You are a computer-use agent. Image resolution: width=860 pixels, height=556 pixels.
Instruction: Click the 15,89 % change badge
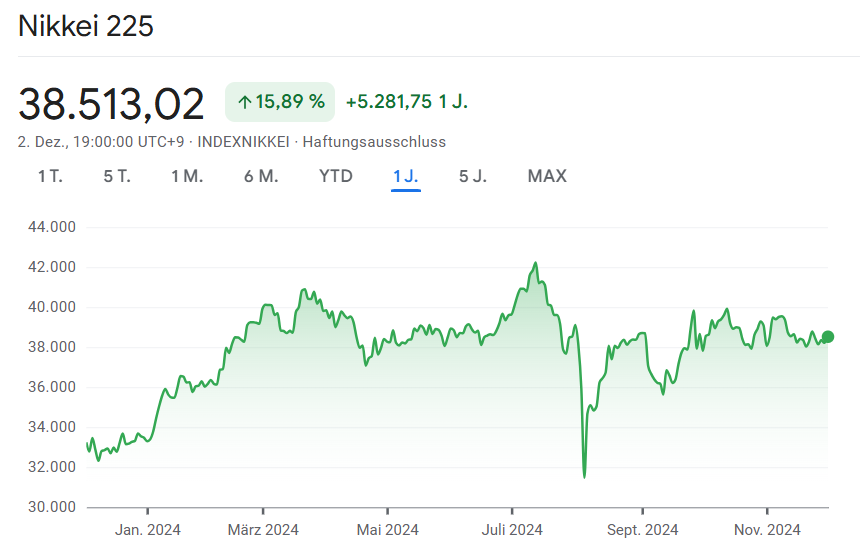[x=280, y=102]
